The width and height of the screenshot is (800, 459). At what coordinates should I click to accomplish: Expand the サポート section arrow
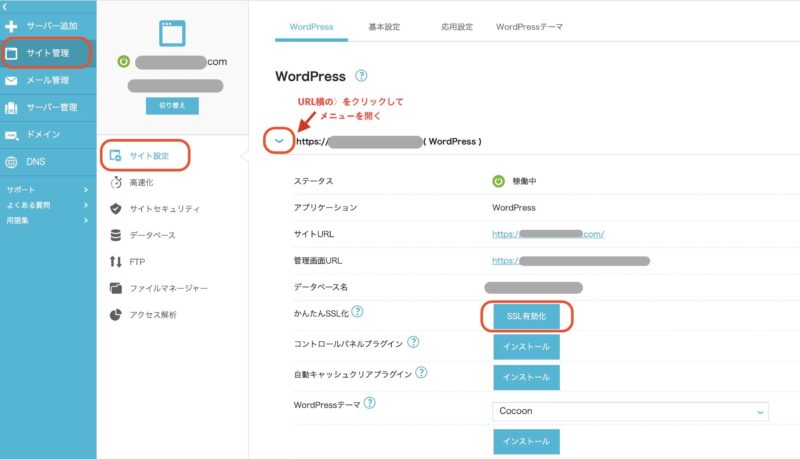pyautogui.click(x=86, y=190)
